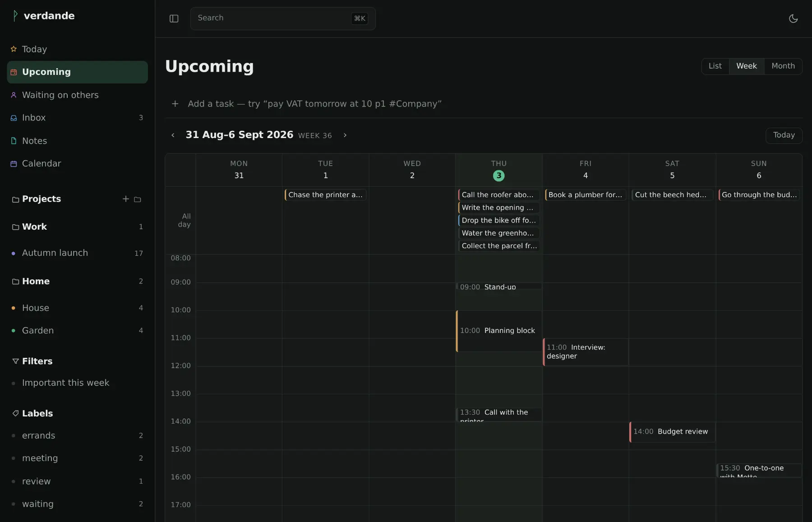Filter by the errands label
The height and width of the screenshot is (522, 812).
pyautogui.click(x=77, y=436)
